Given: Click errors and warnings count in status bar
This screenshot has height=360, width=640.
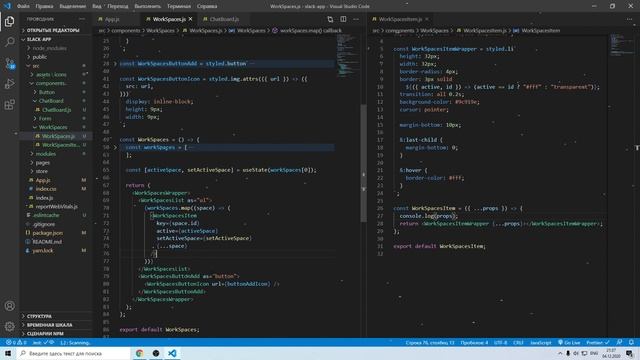Looking at the screenshot, I should tap(16, 342).
